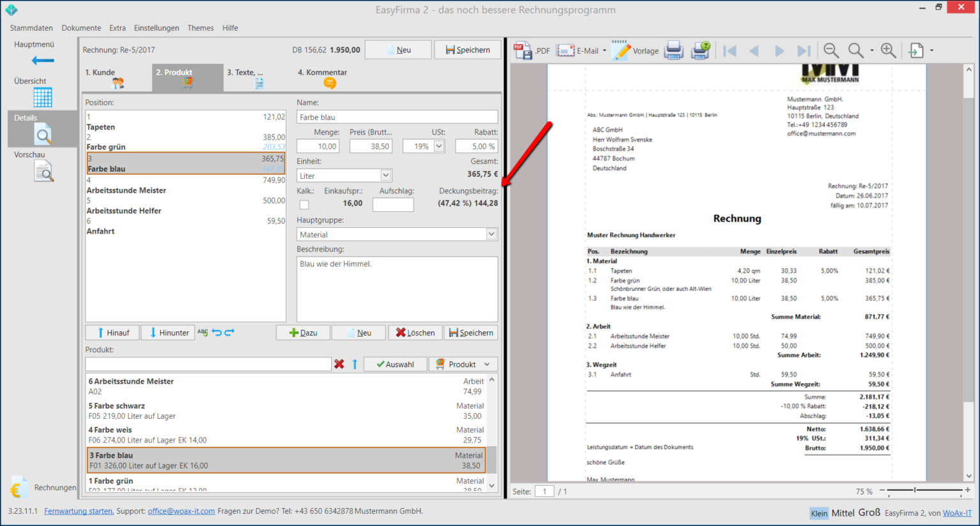Move position down with Hinunter
This screenshot has height=526, width=980.
[x=168, y=333]
